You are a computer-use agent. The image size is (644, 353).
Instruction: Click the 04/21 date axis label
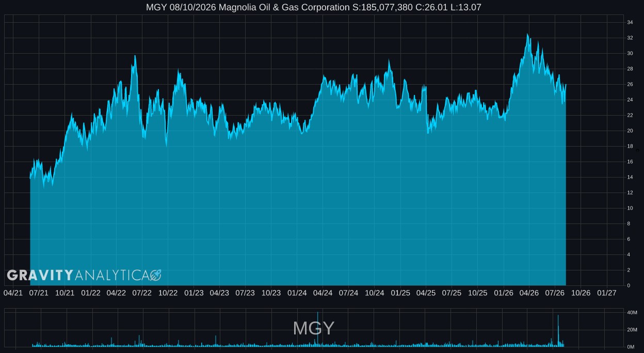[x=13, y=293]
